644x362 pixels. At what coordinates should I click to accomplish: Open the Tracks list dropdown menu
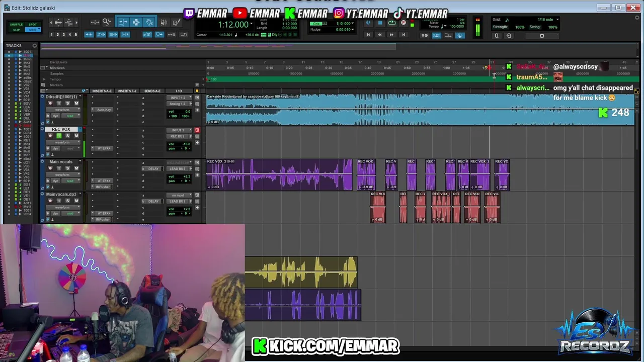click(35, 45)
